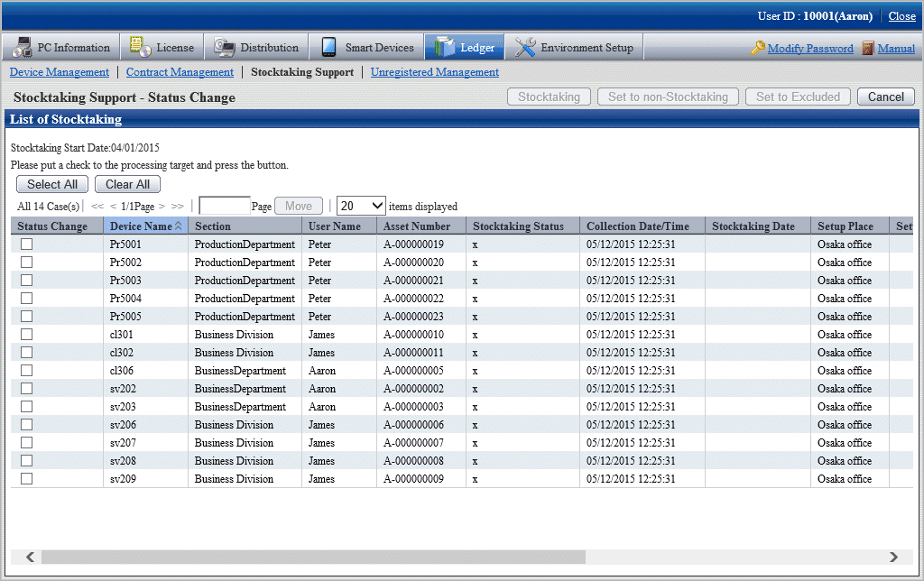
Task: Click the Modify Password key icon
Action: click(758, 48)
